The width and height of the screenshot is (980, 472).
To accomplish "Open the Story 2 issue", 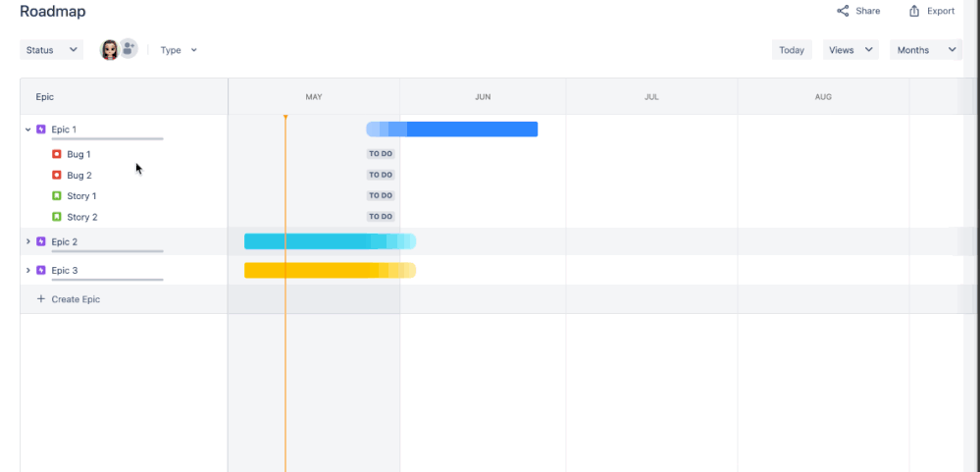I will point(82,217).
